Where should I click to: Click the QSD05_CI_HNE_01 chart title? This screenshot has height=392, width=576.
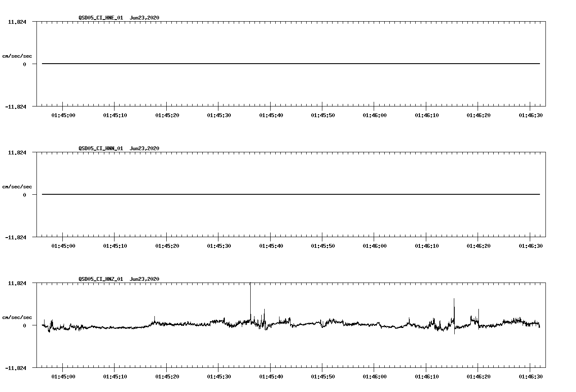pos(119,17)
